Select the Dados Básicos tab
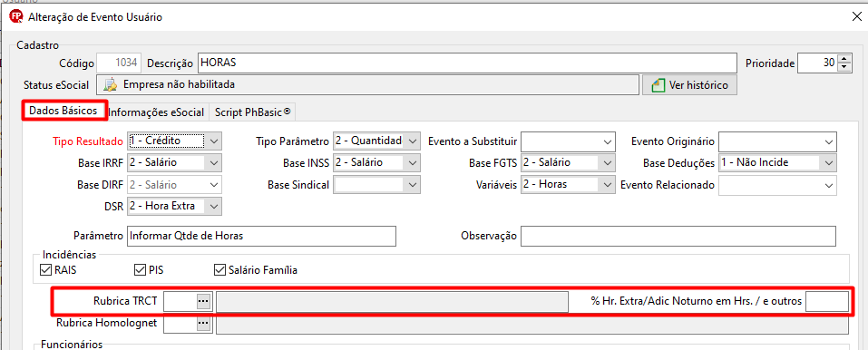Viewport: 868px width, 350px height. pos(63,111)
